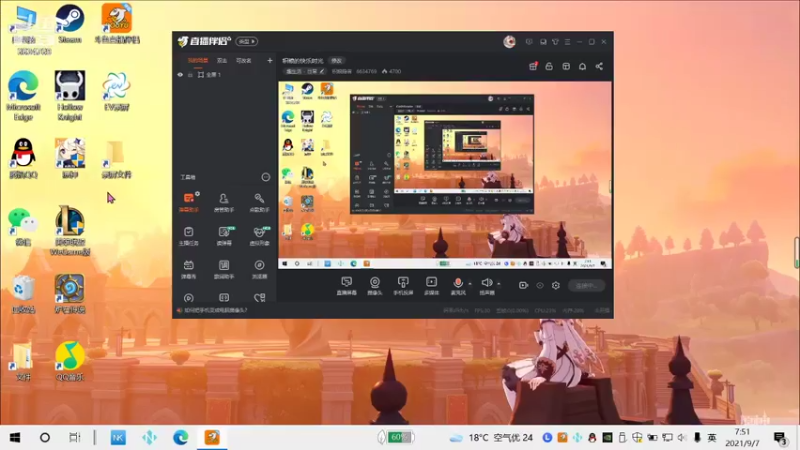Viewport: 800px width, 450px height.
Task: Add a 摄像头 webcam source
Action: 374,286
